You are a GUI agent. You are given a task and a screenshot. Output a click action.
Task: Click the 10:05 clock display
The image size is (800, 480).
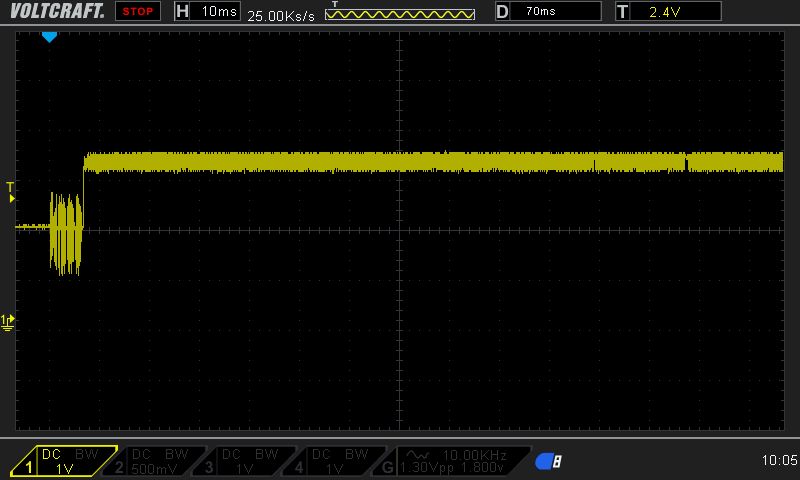tap(778, 461)
